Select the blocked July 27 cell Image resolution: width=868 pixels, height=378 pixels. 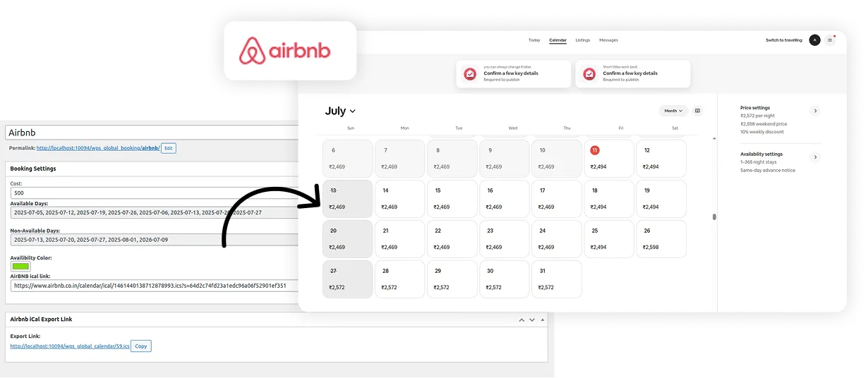[x=347, y=279]
